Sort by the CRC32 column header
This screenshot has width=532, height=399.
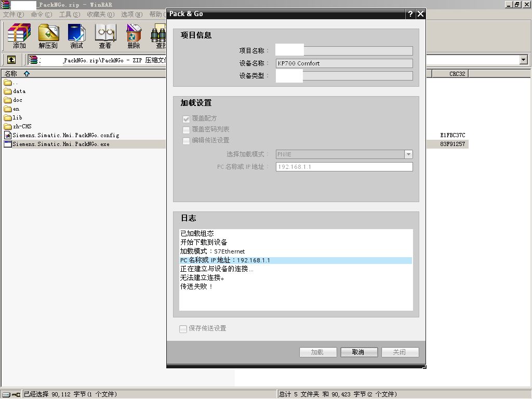(x=450, y=74)
